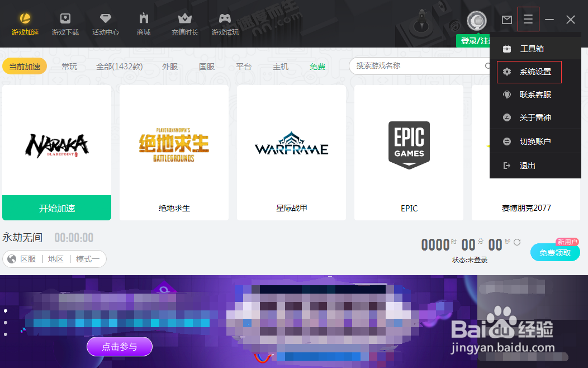Choose 联系客服 in the menu
588x368 pixels.
point(535,95)
